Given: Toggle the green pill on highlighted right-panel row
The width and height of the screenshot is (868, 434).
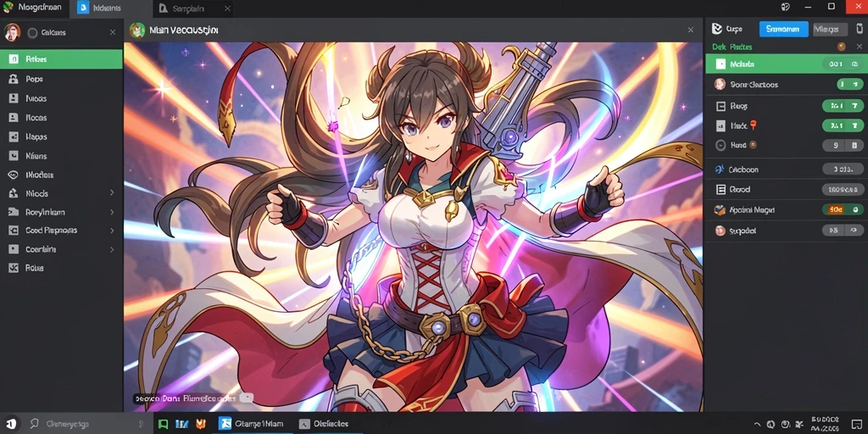Looking at the screenshot, I should 843,64.
